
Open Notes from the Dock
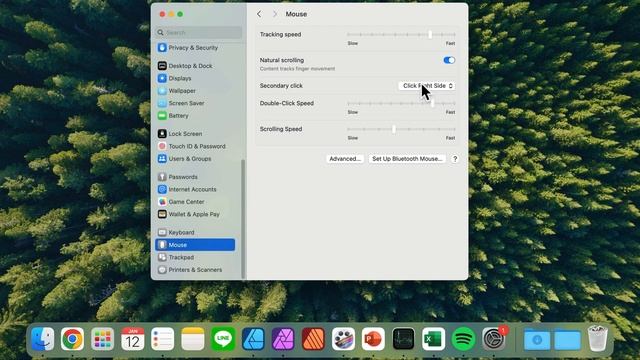tap(193, 339)
